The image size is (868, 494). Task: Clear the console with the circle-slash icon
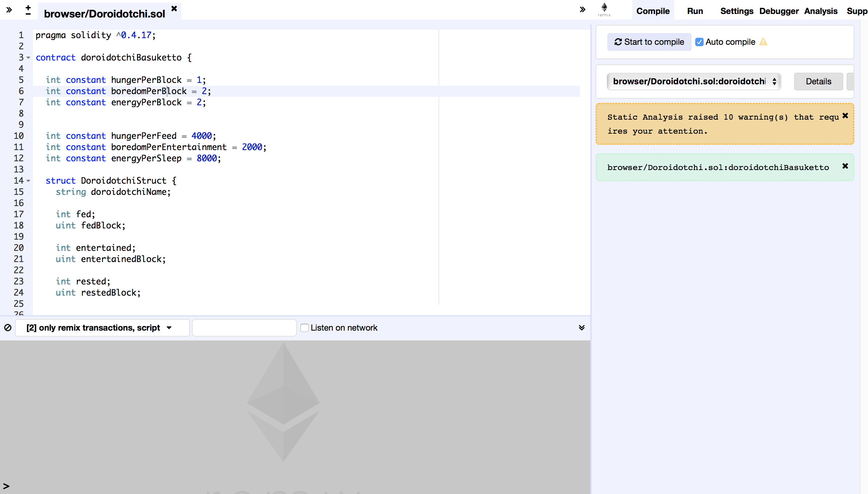pos(8,328)
